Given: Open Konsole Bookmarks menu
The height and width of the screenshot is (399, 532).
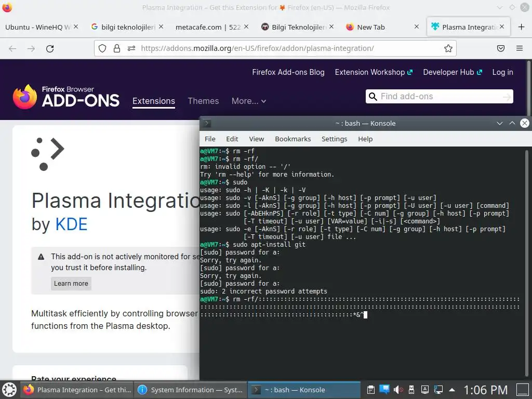Looking at the screenshot, I should click(293, 139).
